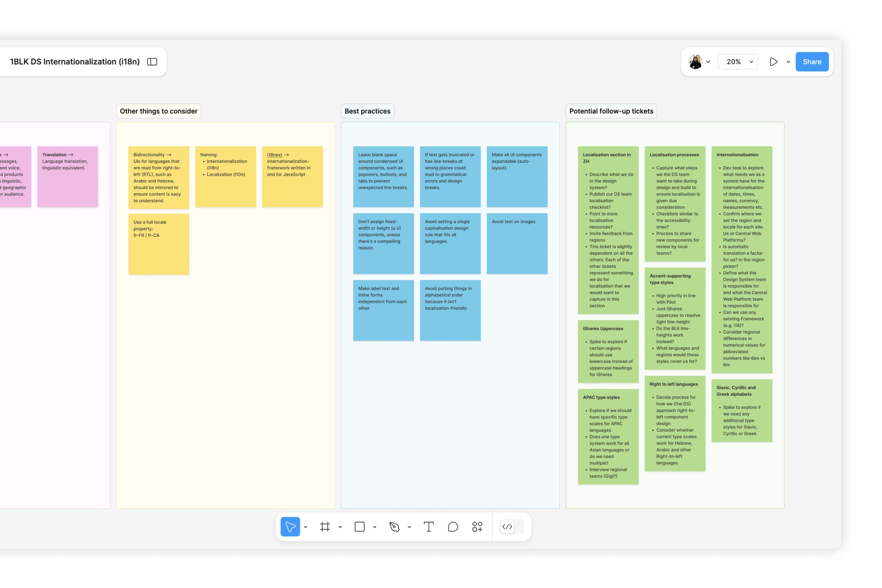Select the 'Localisation processes' green sticky
Screen dimensions: 882x588
pyautogui.click(x=675, y=204)
